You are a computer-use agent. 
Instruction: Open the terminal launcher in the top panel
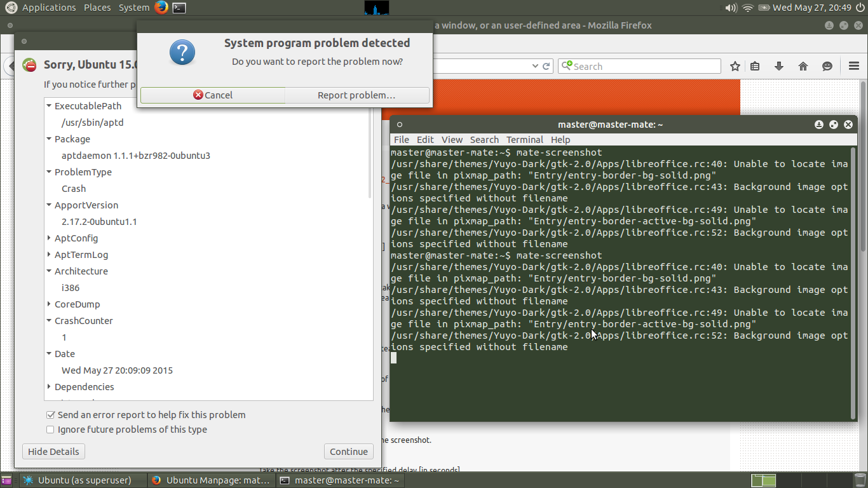tap(180, 8)
